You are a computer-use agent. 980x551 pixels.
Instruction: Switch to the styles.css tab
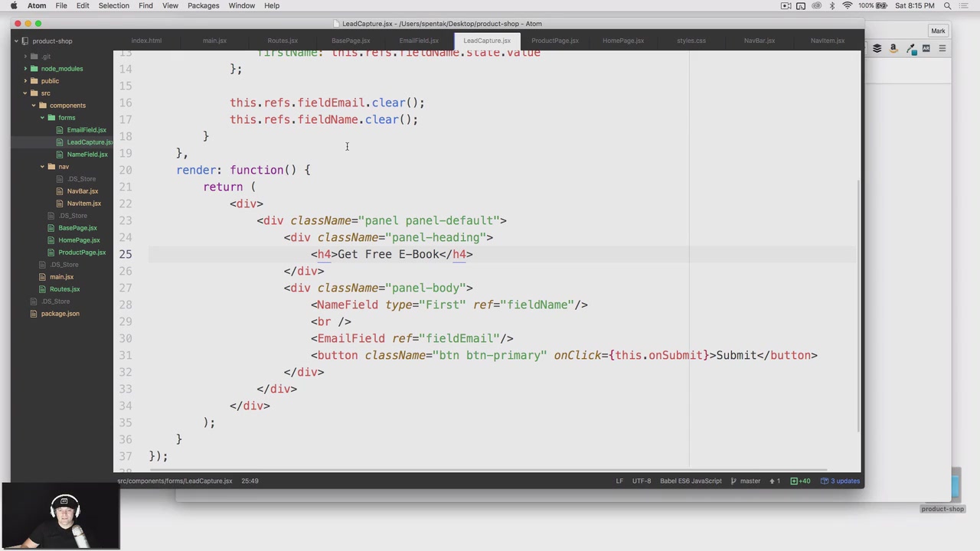[x=691, y=41]
